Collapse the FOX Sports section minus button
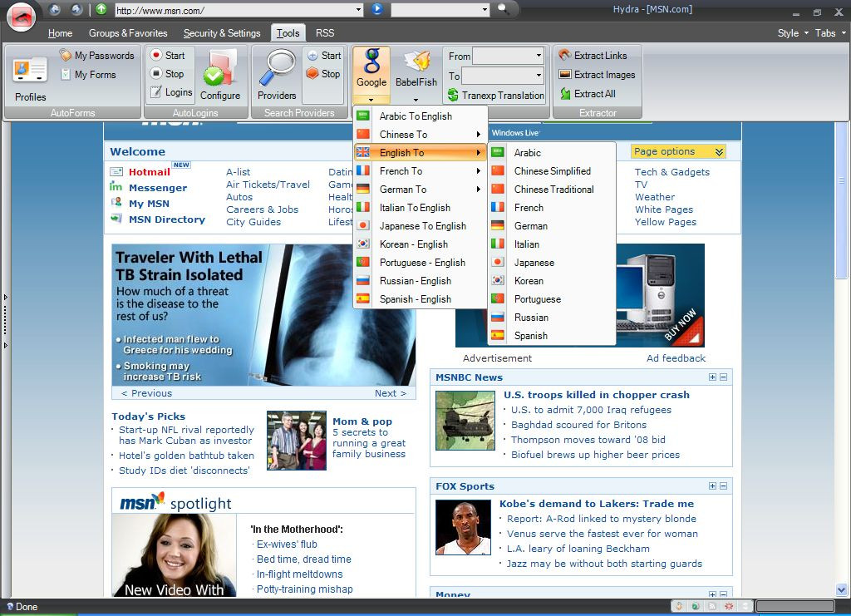The height and width of the screenshot is (616, 851). [724, 485]
